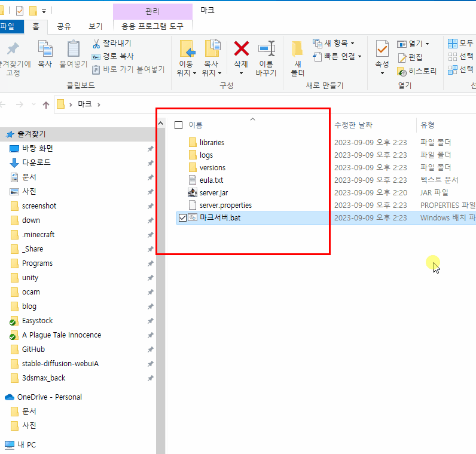This screenshot has width=476, height=454.
Task: Open quick access toolbar customize dropdown
Action: [44, 11]
